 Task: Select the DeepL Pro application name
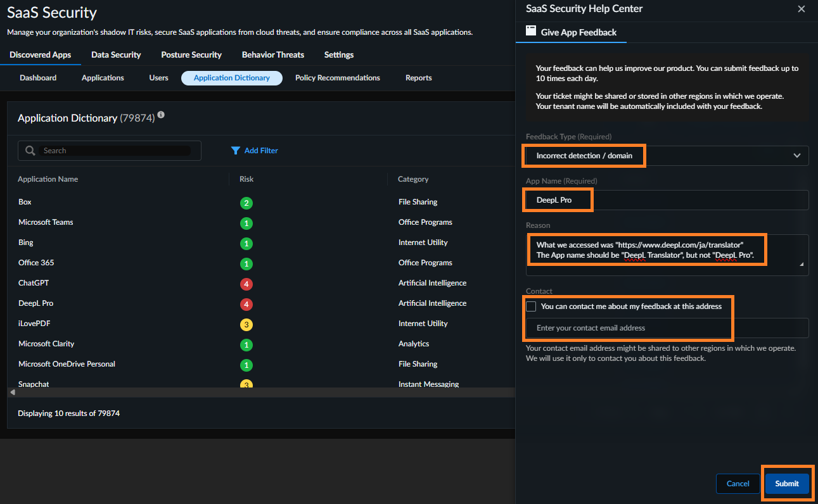click(x=36, y=303)
